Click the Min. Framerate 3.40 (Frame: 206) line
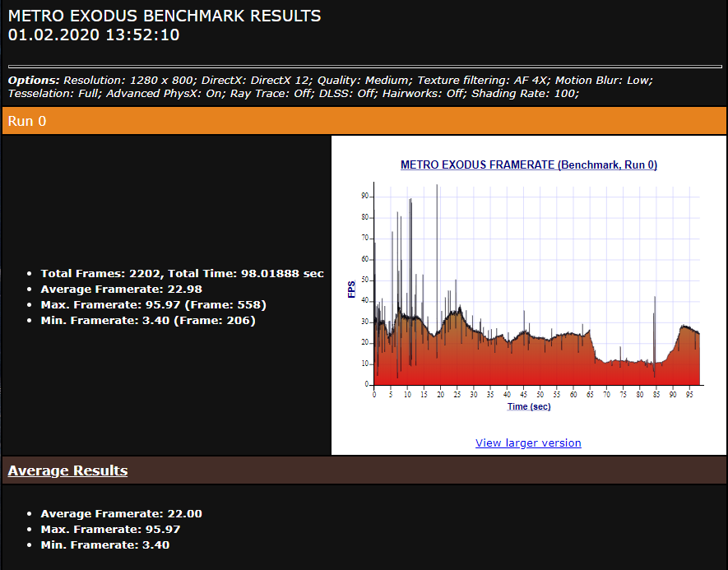 coord(148,321)
